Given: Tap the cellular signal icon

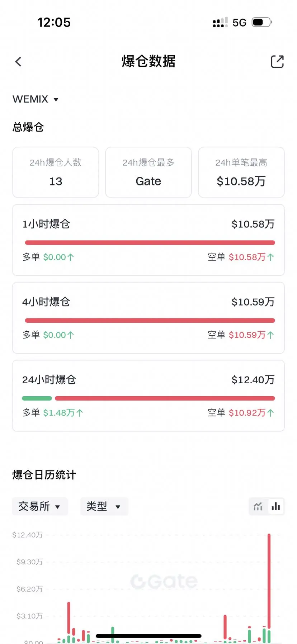Looking at the screenshot, I should pos(220,22).
